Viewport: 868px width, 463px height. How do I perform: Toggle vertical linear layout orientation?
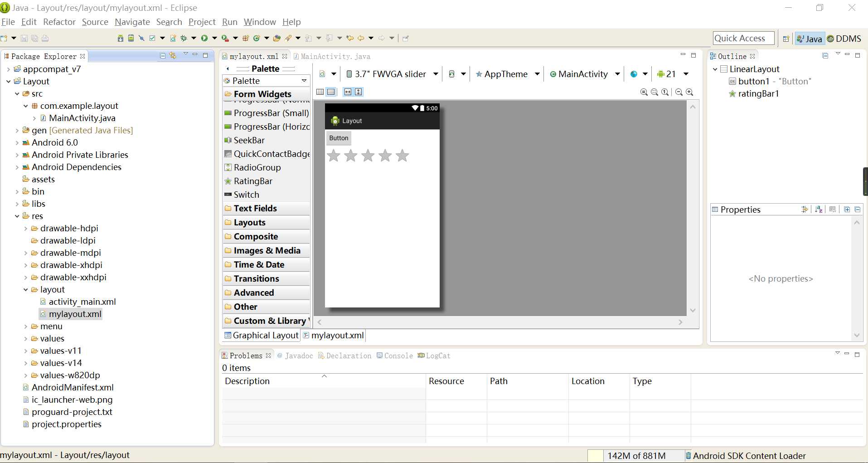[331, 92]
